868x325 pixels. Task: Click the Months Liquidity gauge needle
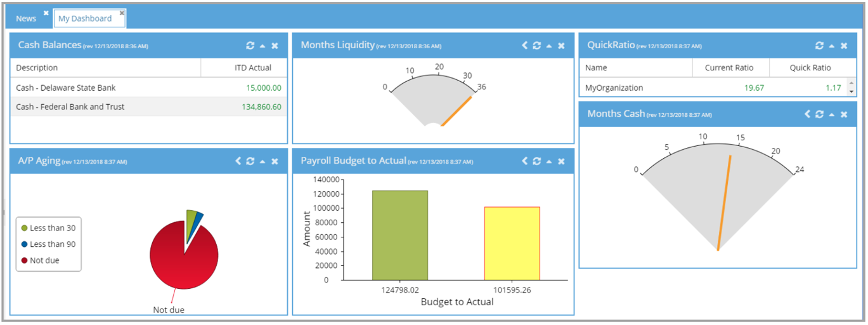tap(457, 111)
